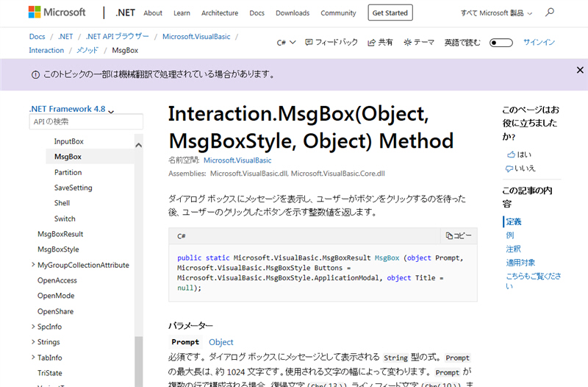This screenshot has width=588, height=387.
Task: Dismiss the machine translation banner
Action: (x=580, y=70)
